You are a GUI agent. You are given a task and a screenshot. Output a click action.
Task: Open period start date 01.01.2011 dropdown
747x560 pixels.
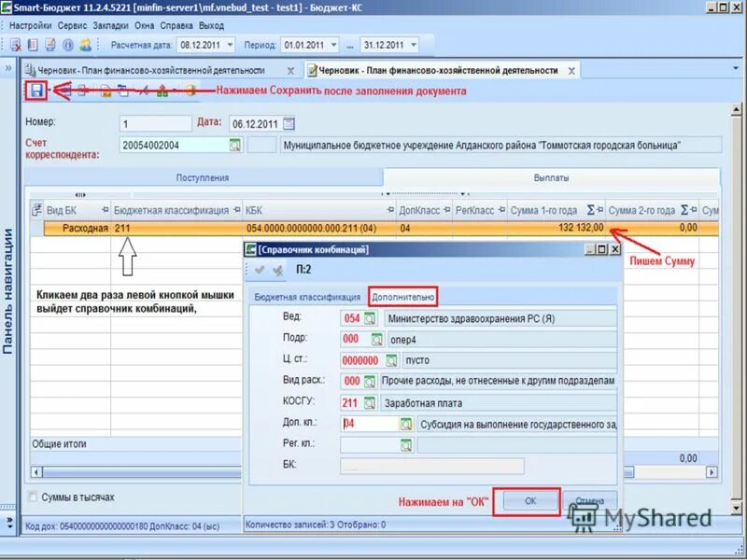pyautogui.click(x=334, y=45)
